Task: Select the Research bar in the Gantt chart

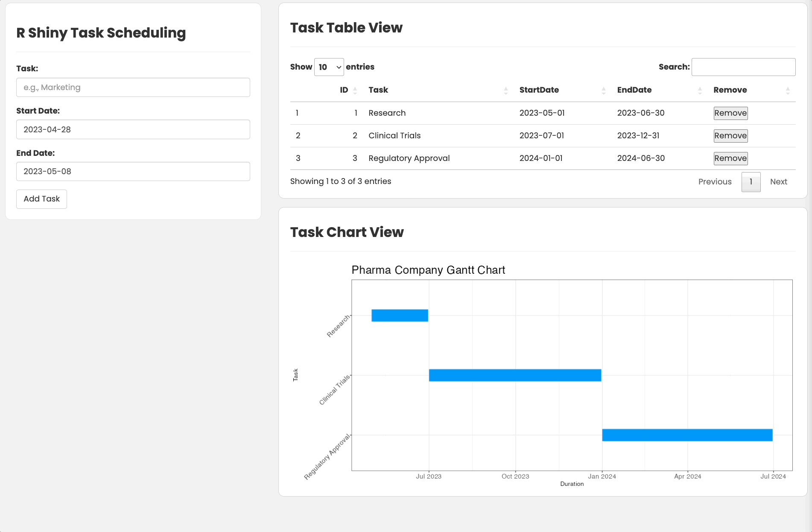Action: (x=400, y=315)
